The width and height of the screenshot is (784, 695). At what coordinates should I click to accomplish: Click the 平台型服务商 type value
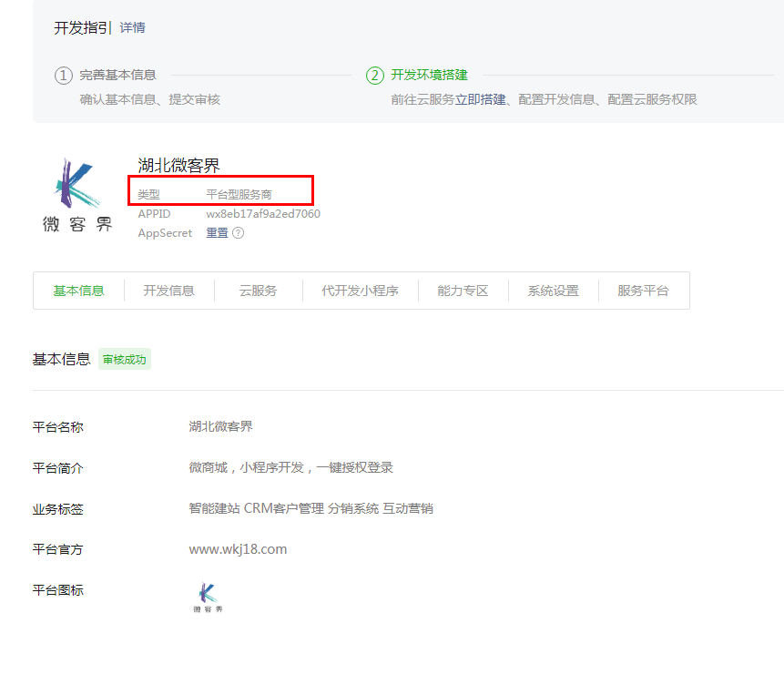click(x=239, y=195)
